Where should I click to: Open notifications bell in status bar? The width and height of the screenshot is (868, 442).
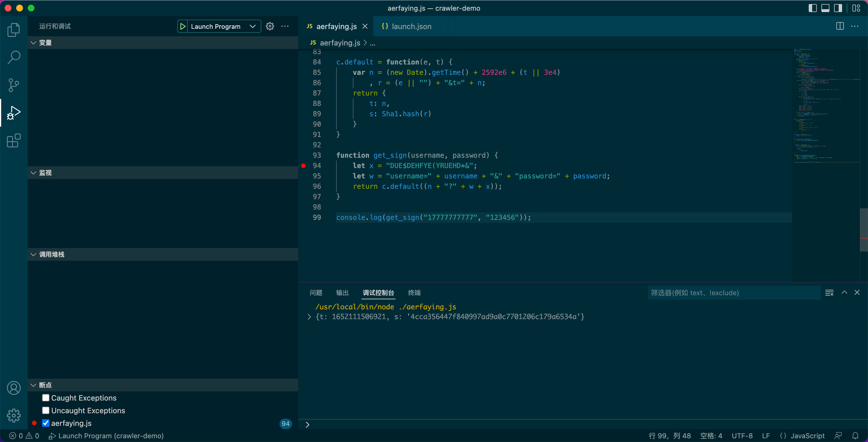[x=855, y=436]
